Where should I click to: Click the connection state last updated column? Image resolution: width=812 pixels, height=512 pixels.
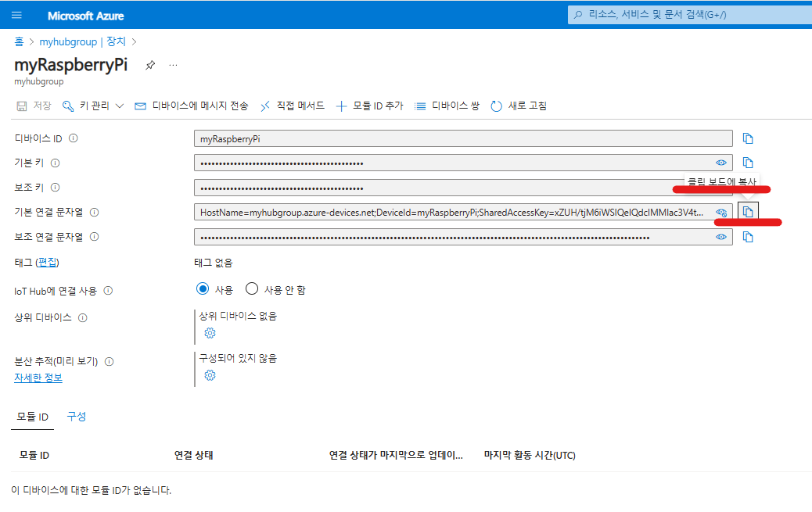[x=396, y=456]
